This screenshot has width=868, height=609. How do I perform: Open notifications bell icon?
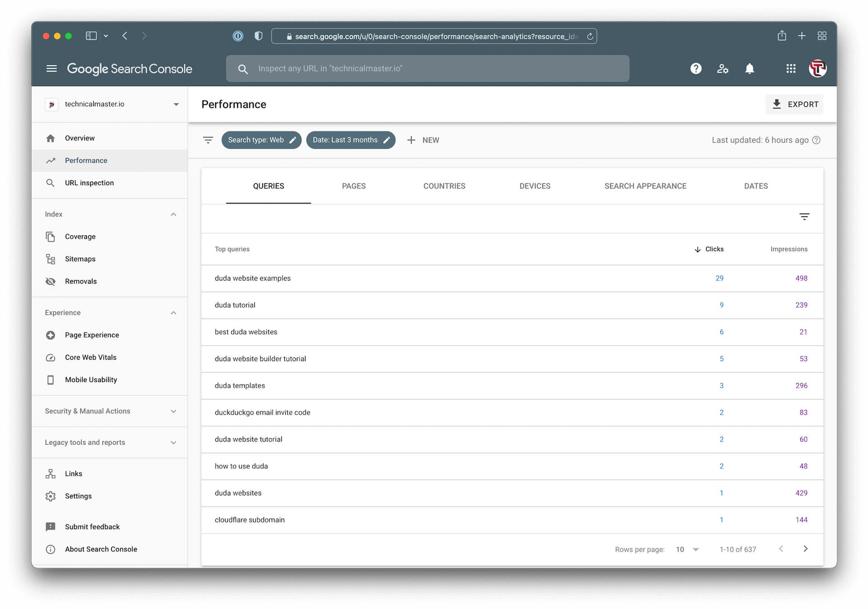pos(750,68)
